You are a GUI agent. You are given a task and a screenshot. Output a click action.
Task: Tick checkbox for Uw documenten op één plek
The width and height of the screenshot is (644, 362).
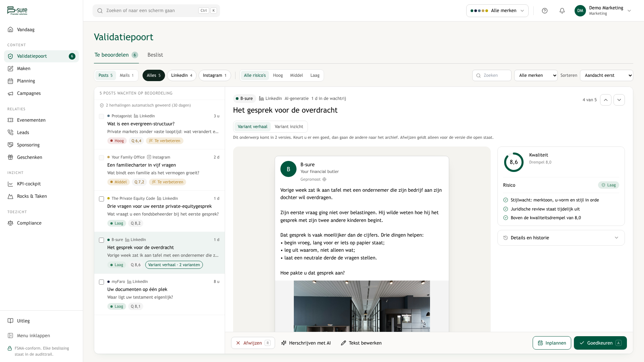coord(101,282)
